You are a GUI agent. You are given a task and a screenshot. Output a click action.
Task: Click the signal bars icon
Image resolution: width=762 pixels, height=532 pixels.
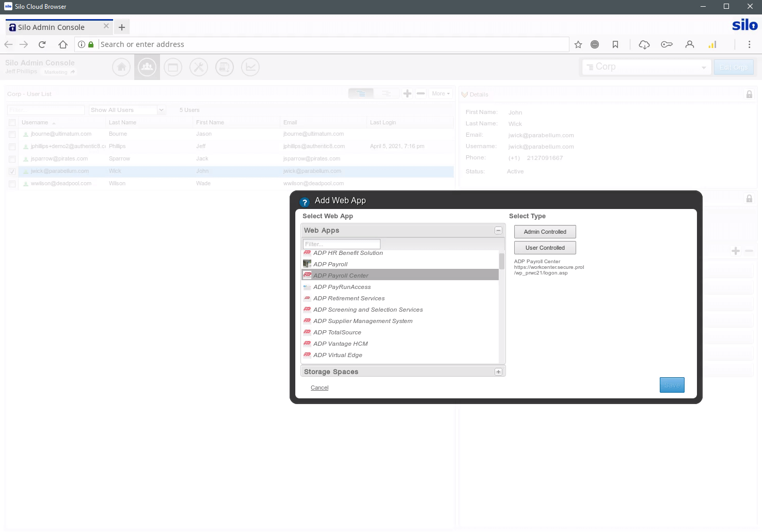[x=712, y=44]
